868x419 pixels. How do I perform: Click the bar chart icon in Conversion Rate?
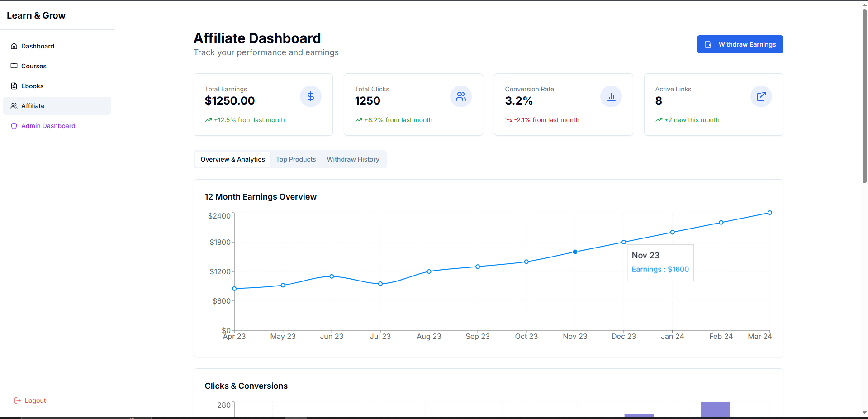pyautogui.click(x=611, y=96)
